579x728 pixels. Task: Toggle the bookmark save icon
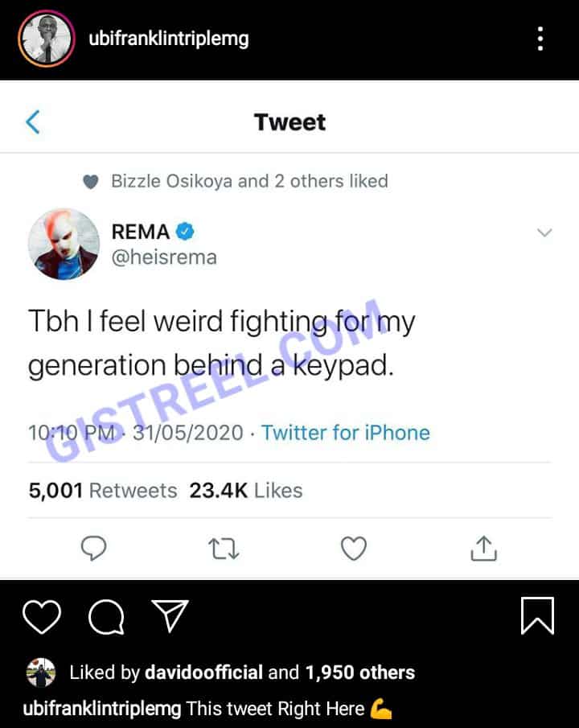[x=537, y=616]
